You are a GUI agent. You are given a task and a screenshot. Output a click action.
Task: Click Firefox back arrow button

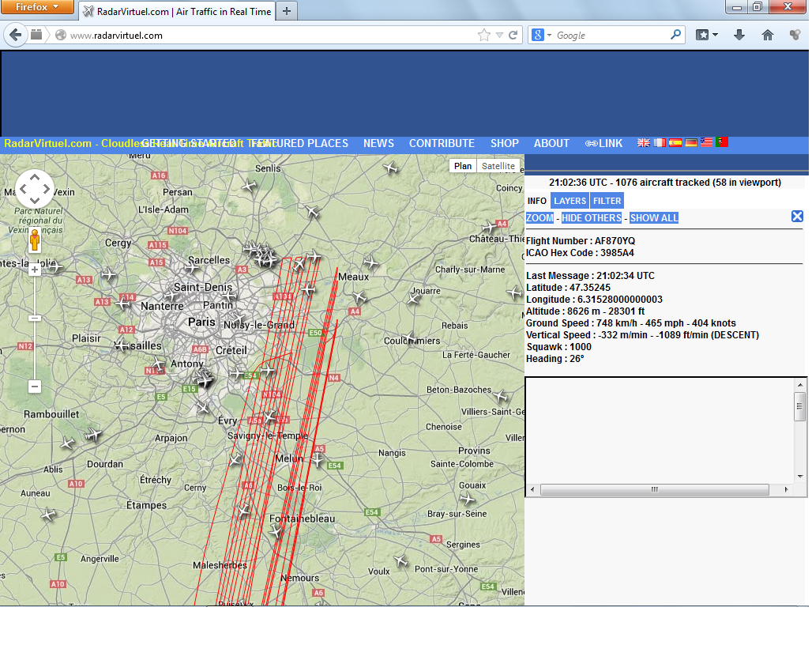click(16, 36)
